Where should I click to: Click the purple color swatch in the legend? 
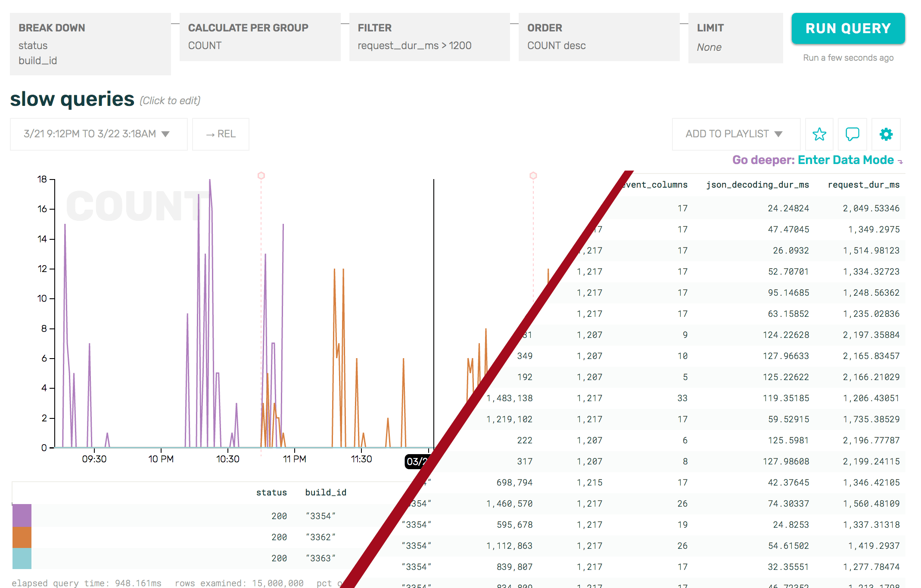click(22, 516)
